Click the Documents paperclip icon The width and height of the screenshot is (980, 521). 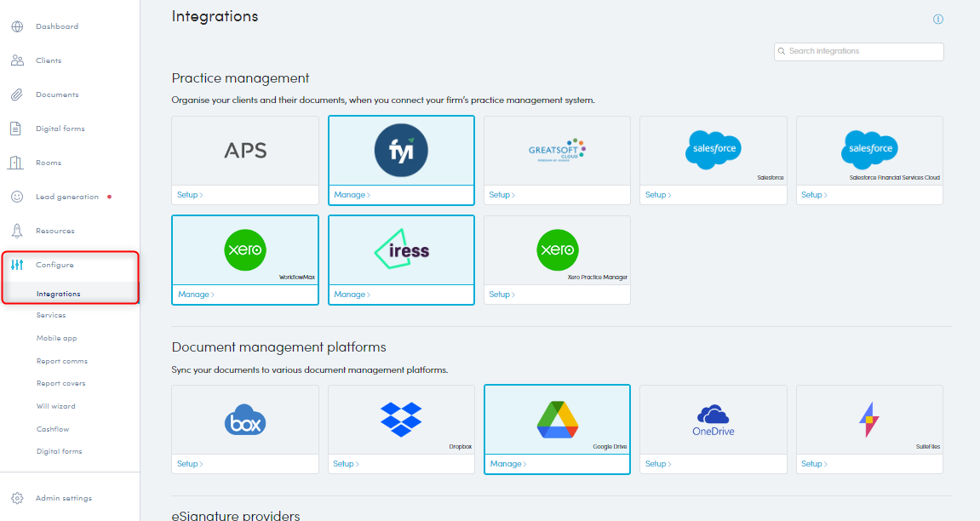(x=16, y=94)
